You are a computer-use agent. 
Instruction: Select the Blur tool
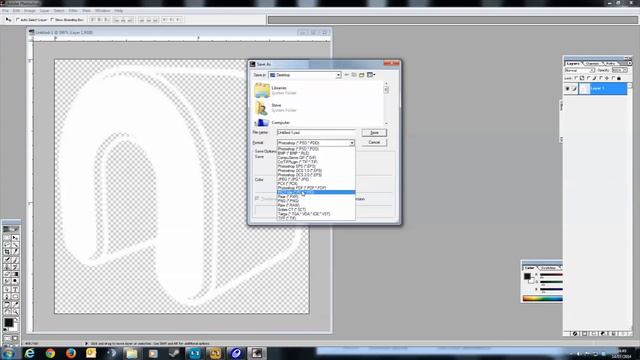7,281
